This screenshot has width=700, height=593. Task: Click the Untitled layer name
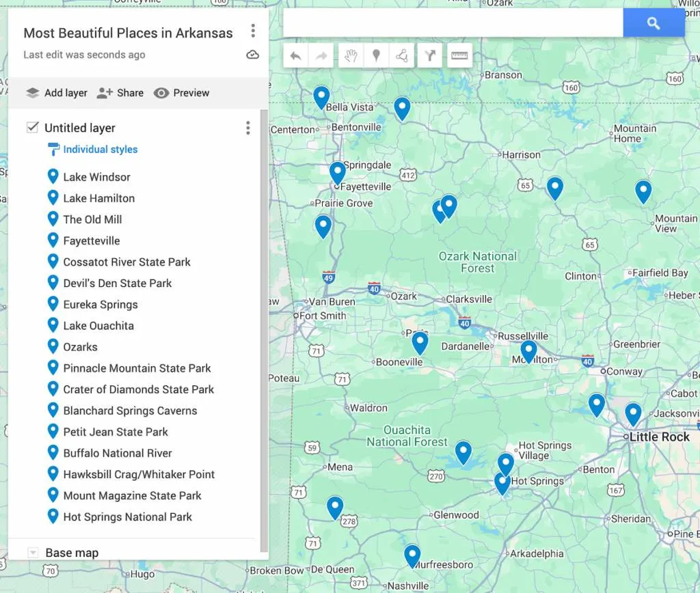[80, 128]
